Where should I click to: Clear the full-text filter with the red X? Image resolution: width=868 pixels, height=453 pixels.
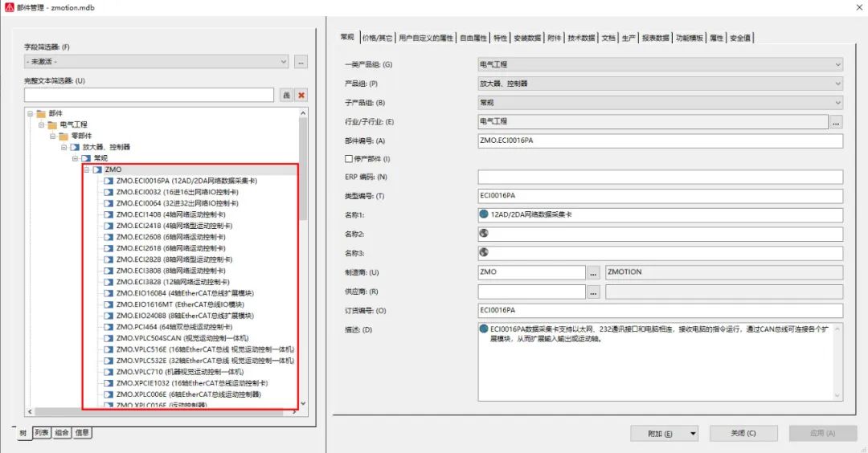[x=301, y=95]
